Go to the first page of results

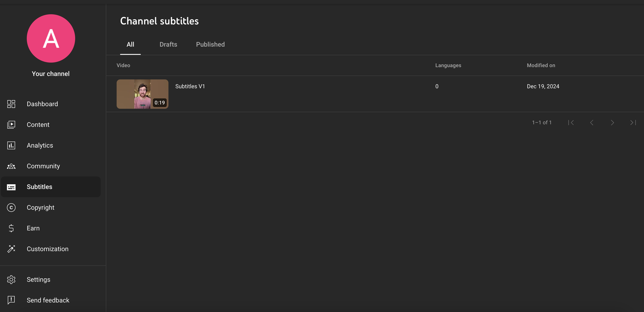click(572, 123)
